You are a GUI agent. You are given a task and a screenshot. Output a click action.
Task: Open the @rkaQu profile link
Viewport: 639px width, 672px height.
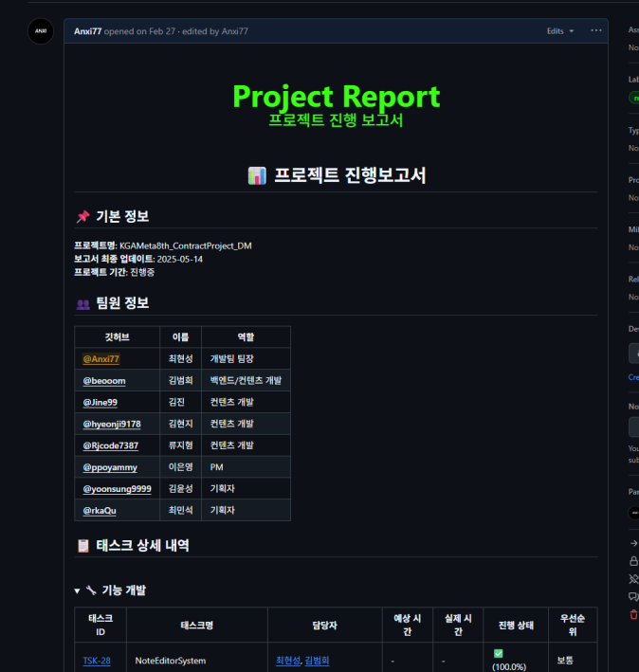100,511
